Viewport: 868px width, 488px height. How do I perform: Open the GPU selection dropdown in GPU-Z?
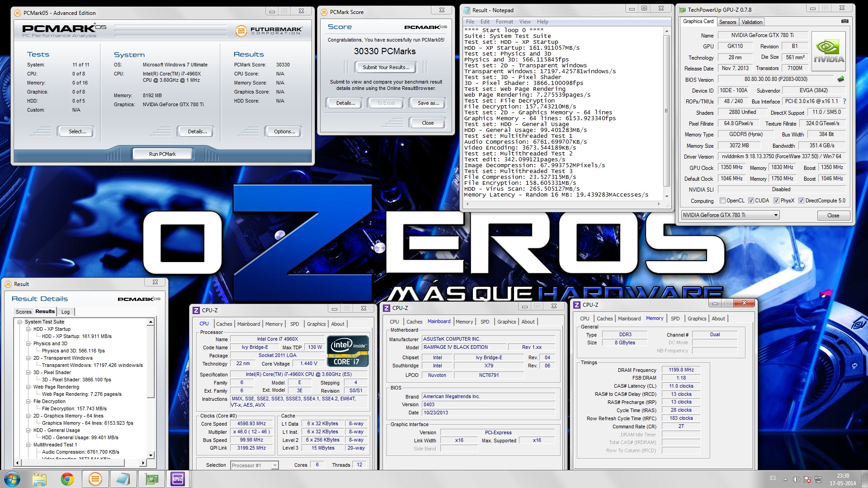[776, 215]
